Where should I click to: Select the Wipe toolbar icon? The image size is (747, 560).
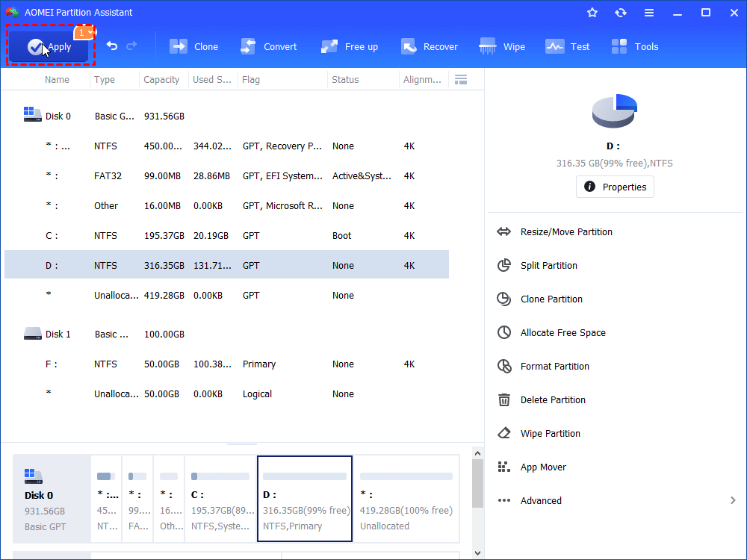[502, 46]
